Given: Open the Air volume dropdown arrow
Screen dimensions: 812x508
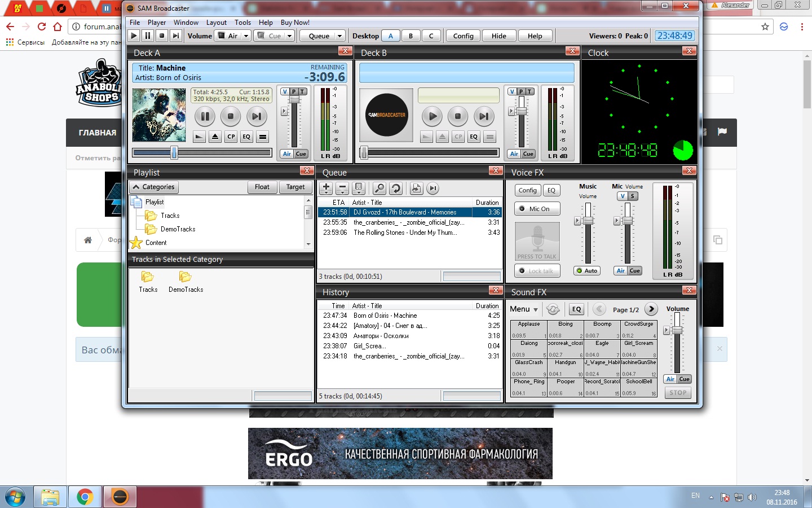Looking at the screenshot, I should point(246,36).
